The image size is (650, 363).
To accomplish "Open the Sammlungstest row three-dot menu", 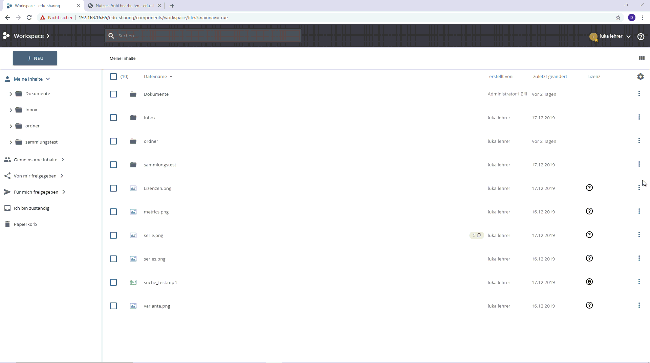I will [639, 164].
